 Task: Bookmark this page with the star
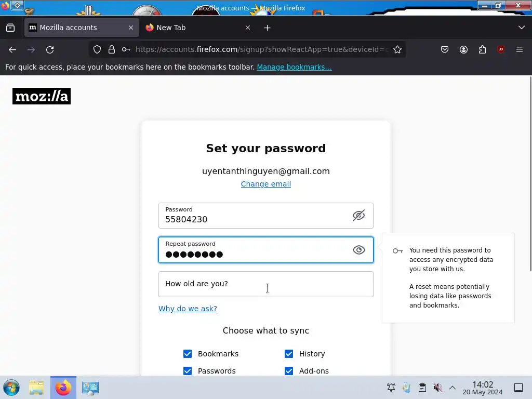click(x=397, y=49)
